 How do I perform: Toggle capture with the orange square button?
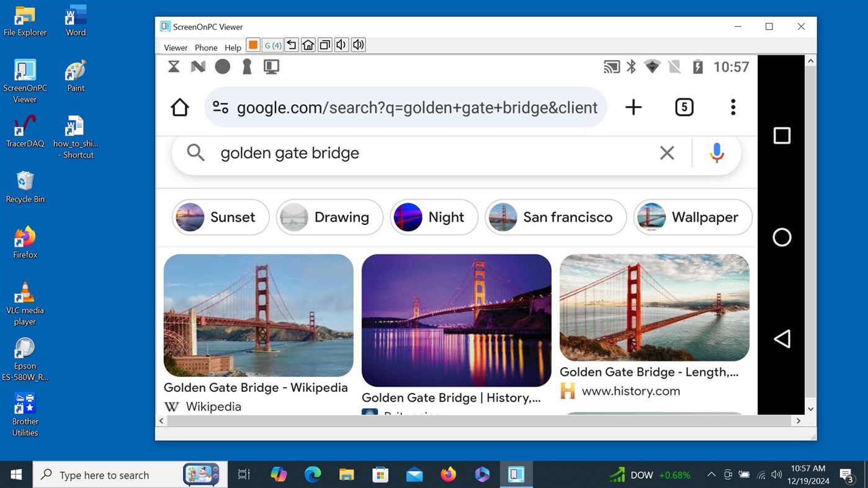point(253,45)
